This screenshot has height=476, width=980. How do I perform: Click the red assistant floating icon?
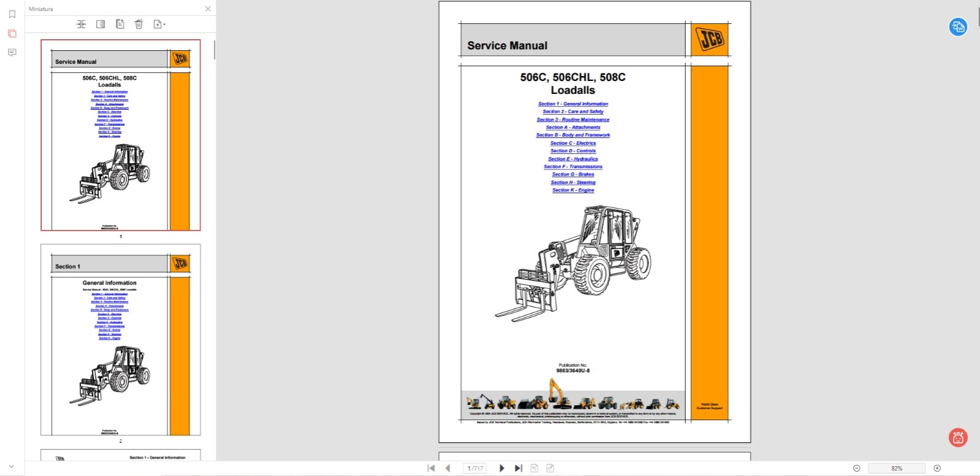tap(958, 437)
